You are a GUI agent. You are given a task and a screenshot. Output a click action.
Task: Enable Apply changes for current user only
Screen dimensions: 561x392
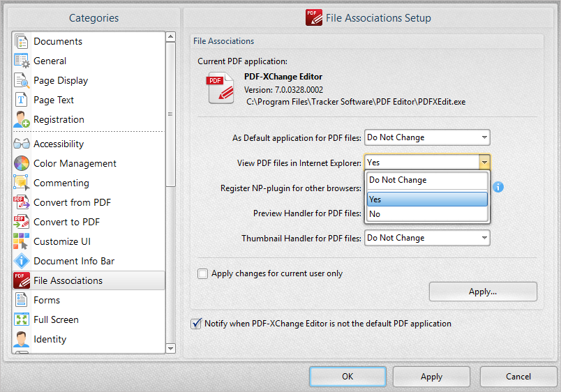click(203, 273)
